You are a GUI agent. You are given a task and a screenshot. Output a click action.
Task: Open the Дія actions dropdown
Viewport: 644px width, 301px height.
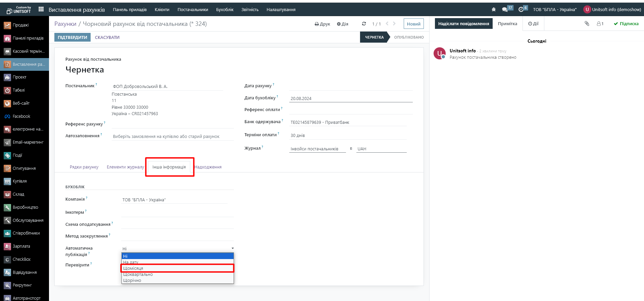[x=342, y=24]
